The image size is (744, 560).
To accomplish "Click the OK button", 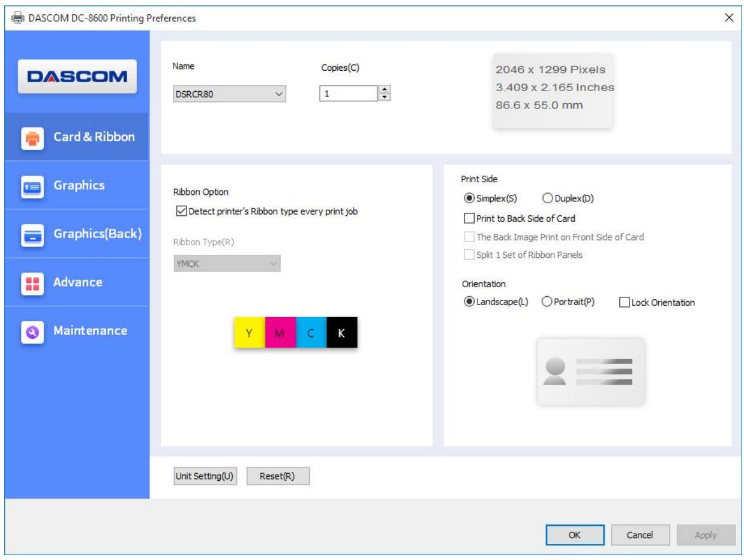I will 574,535.
